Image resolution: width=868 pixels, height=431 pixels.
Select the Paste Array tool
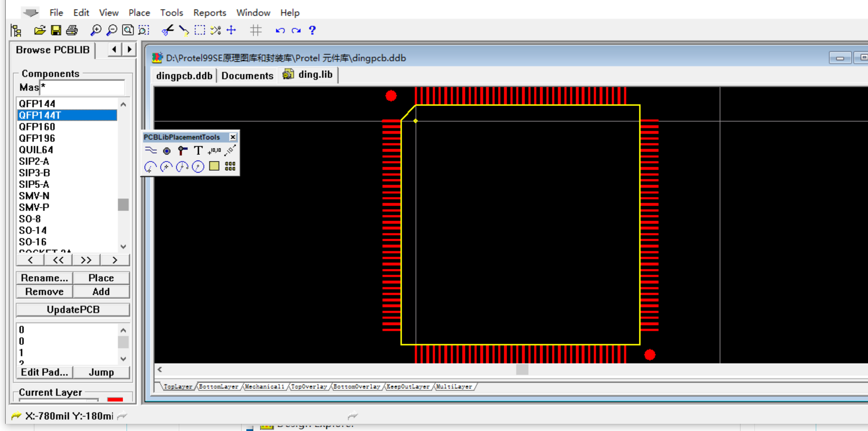click(x=230, y=166)
